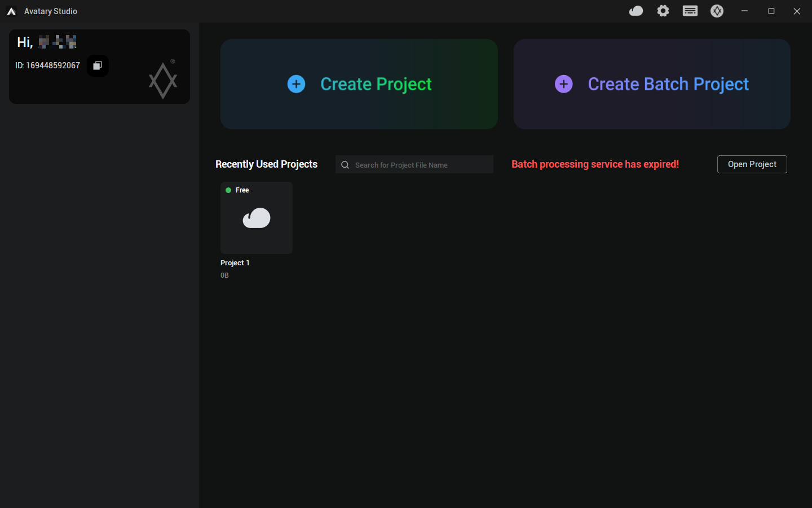Click the blue plus icon for Create Project
The image size is (812, 508).
click(296, 84)
